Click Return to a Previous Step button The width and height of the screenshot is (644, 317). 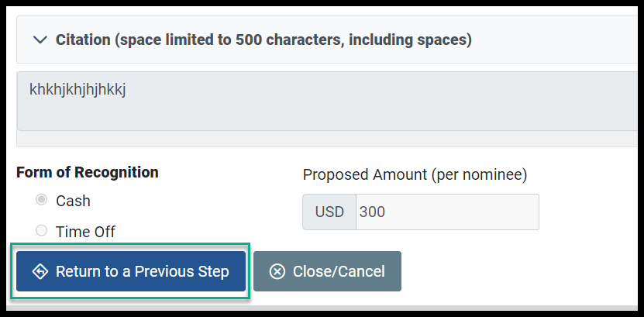point(131,271)
